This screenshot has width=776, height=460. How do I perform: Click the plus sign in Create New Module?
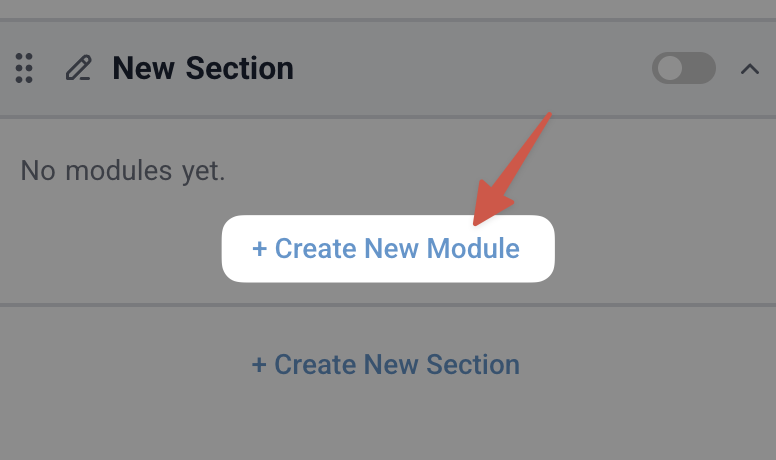point(259,248)
